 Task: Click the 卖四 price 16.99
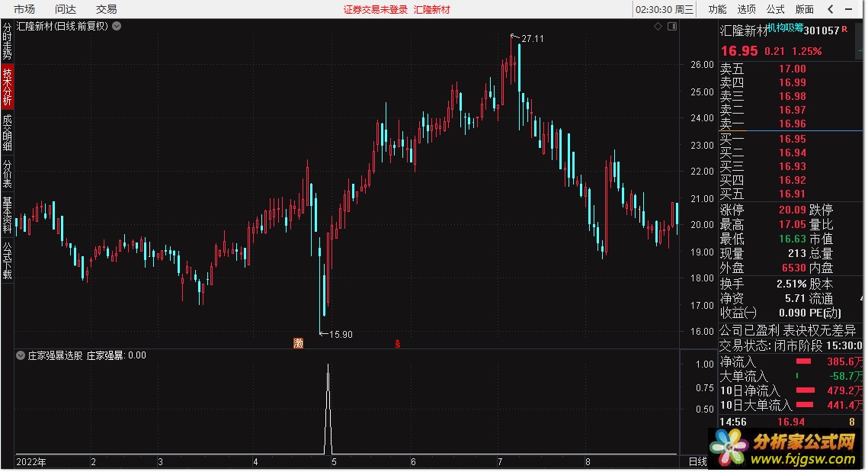tap(792, 82)
